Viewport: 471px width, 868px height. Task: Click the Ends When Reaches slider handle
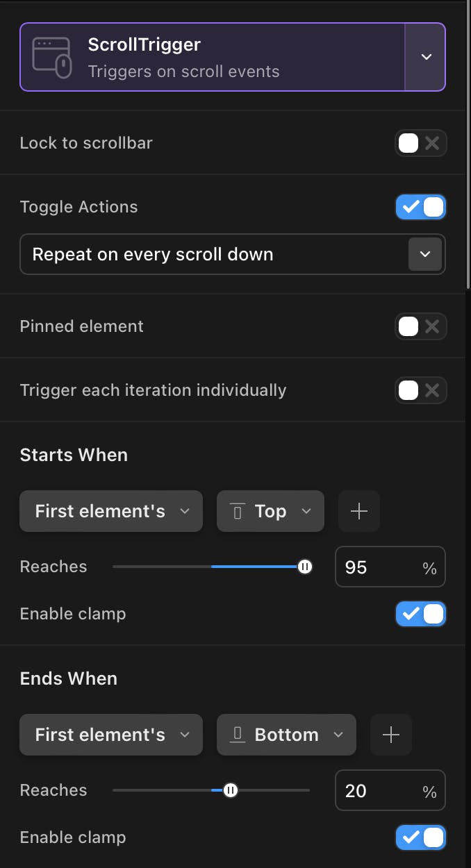click(x=231, y=791)
